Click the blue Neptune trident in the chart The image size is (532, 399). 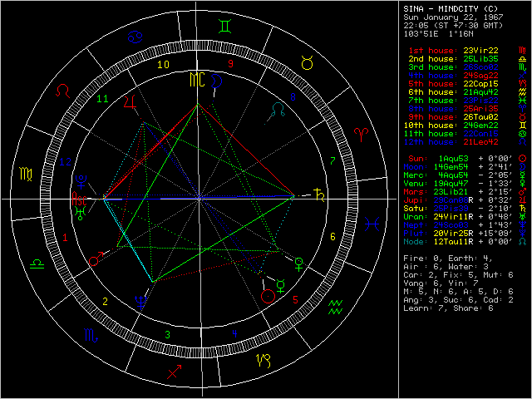tap(142, 301)
